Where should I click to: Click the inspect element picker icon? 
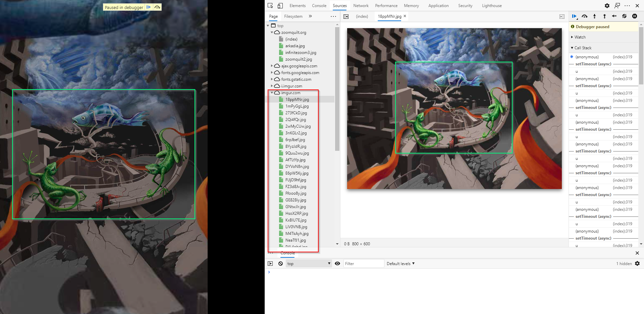coord(270,6)
